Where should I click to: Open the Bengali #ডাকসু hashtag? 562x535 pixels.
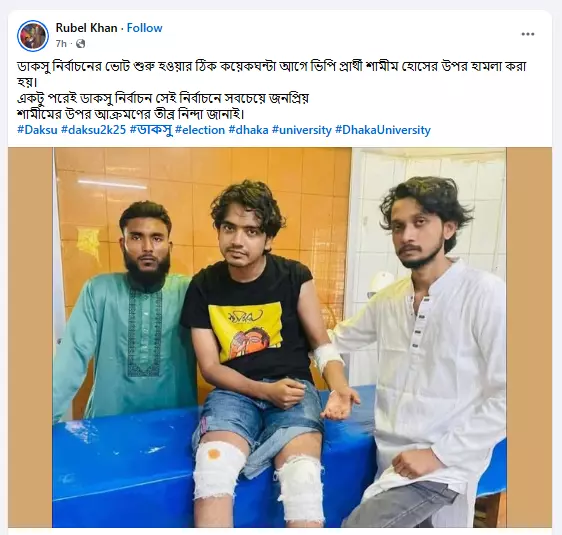[151, 130]
